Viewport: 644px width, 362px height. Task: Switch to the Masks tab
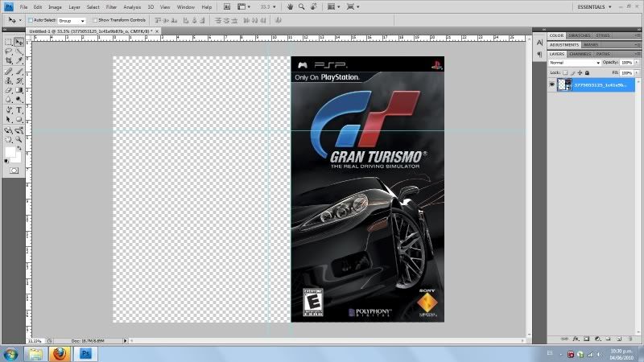click(x=591, y=45)
